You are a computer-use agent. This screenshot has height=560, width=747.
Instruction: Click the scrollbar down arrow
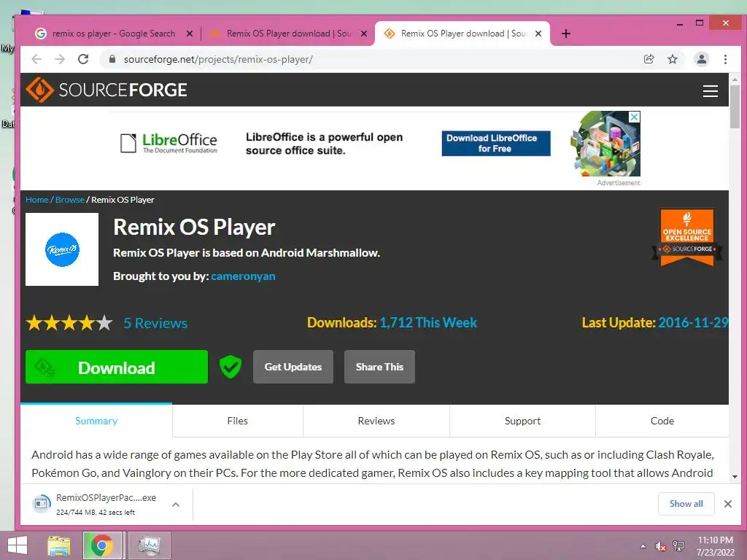tap(735, 476)
